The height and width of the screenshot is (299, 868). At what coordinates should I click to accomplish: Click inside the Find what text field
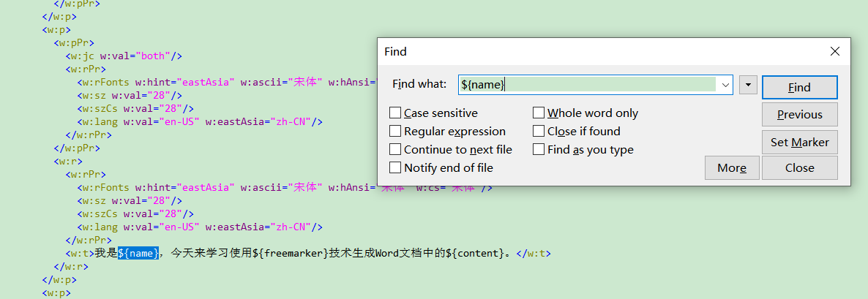click(588, 85)
